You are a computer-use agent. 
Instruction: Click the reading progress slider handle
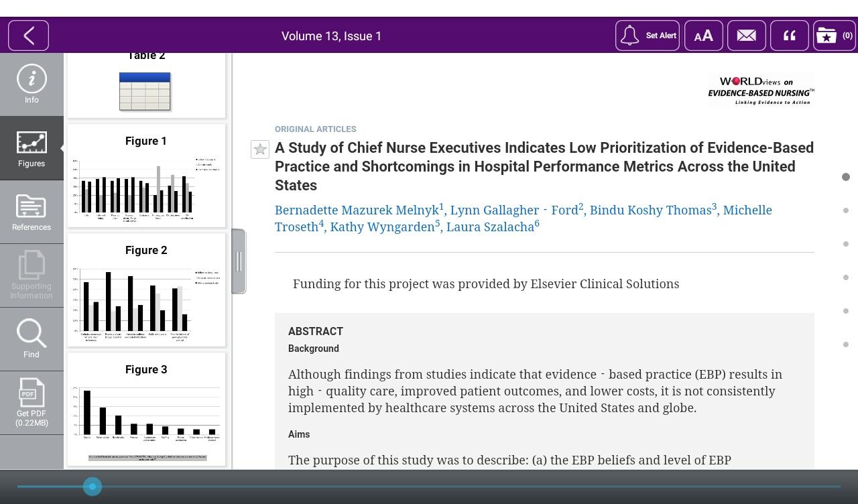[93, 487]
